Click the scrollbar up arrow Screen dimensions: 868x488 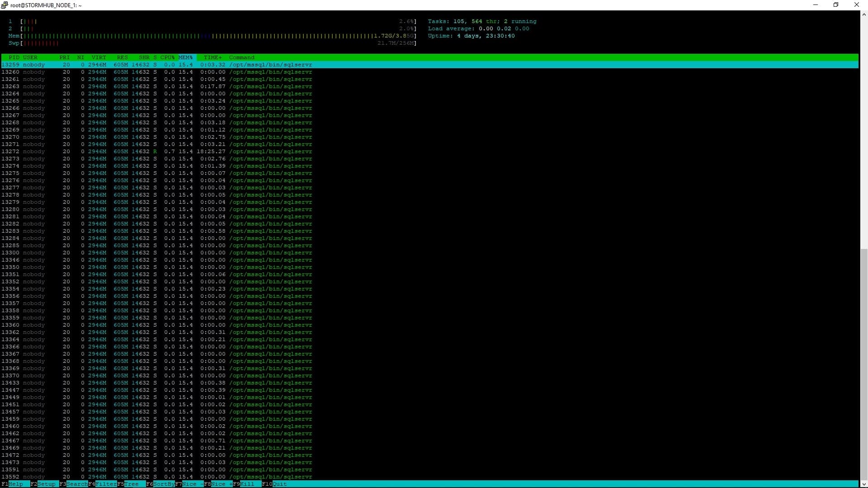pyautogui.click(x=864, y=14)
